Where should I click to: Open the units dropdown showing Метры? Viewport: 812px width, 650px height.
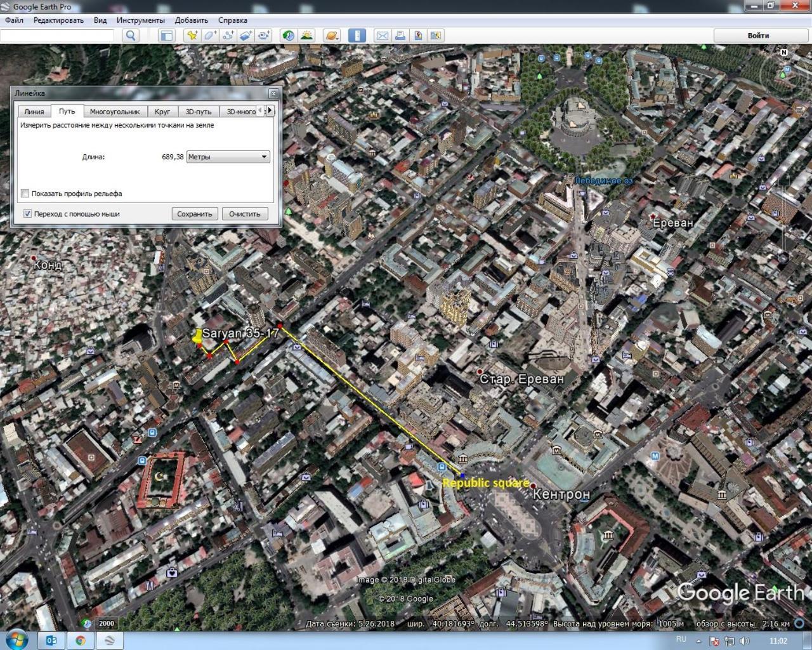coord(228,157)
